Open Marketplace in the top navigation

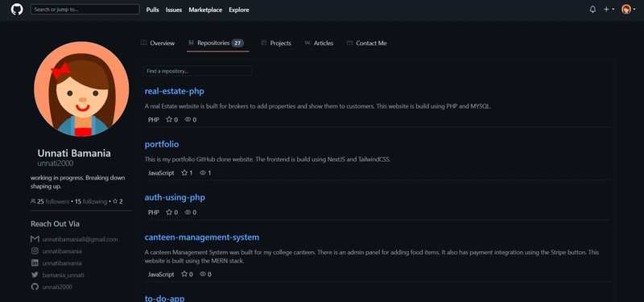[205, 10]
